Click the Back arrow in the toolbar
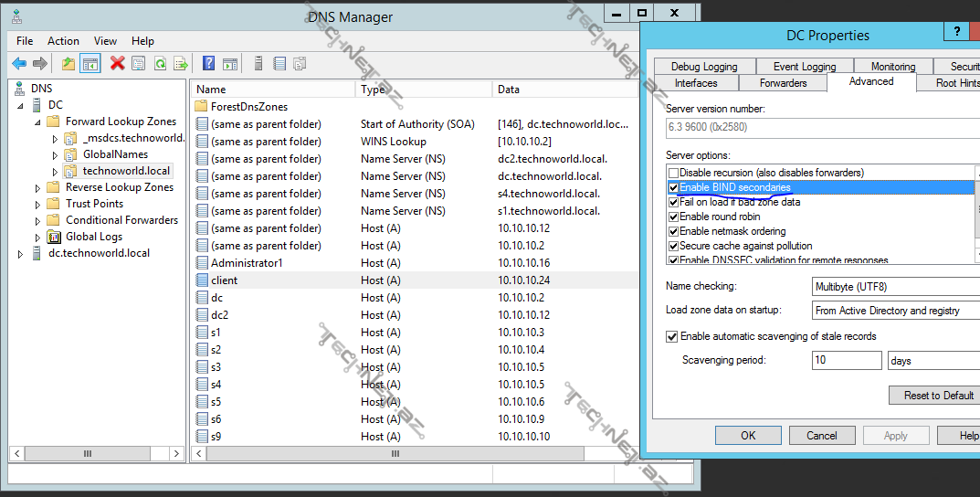The image size is (980, 497). tap(19, 63)
